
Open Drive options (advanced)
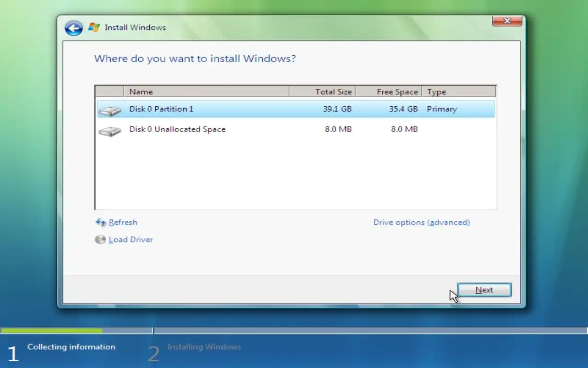[422, 223]
